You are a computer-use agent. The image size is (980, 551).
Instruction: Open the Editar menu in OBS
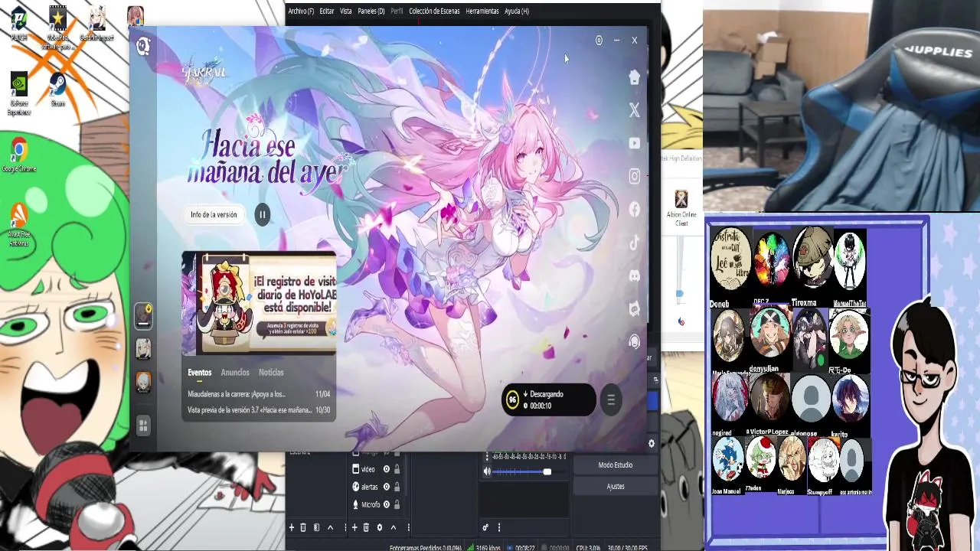(327, 11)
